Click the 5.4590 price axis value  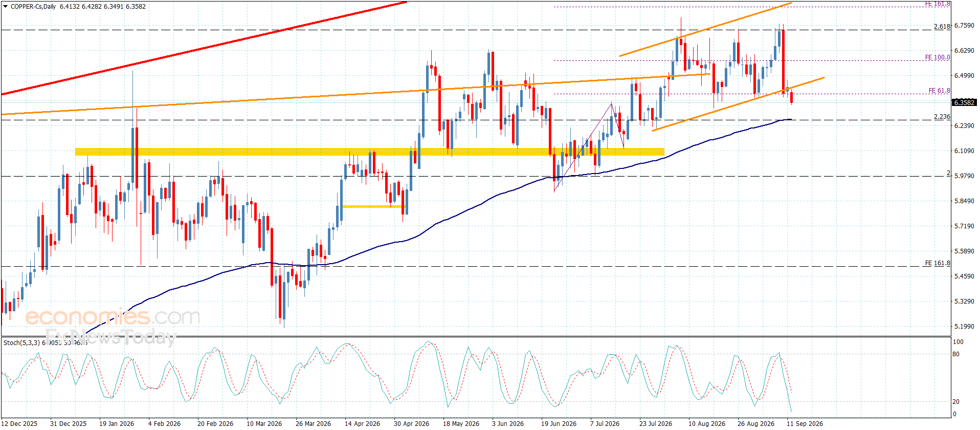pyautogui.click(x=964, y=276)
